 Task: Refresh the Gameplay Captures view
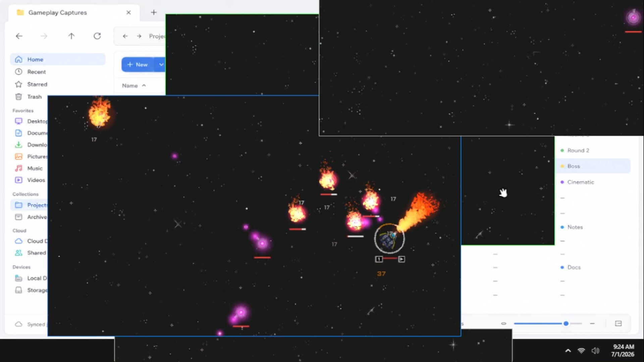coord(97,36)
